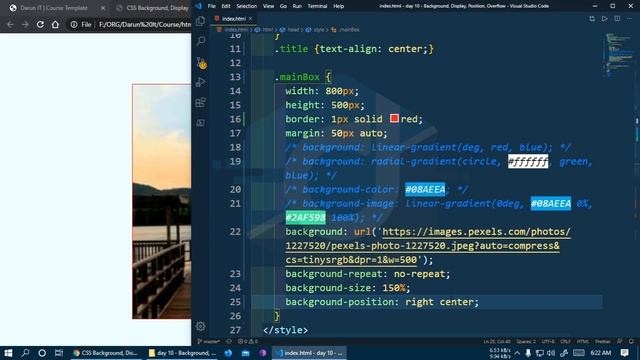This screenshot has height=360, width=640.
Task: Click the Ln 25, Col 40 cursor position
Action: coord(497,341)
